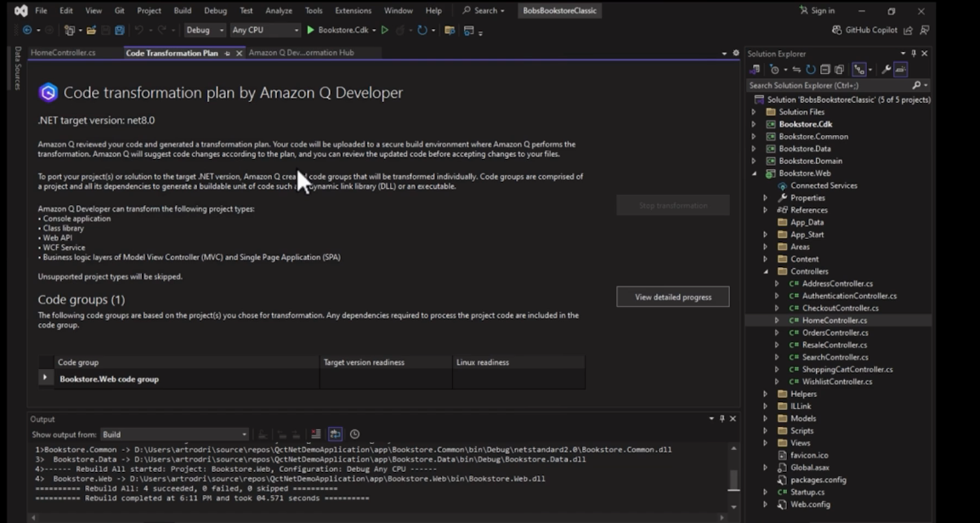This screenshot has width=980, height=523.
Task: Toggle Word Wrap in Output toolbar
Action: 335,435
